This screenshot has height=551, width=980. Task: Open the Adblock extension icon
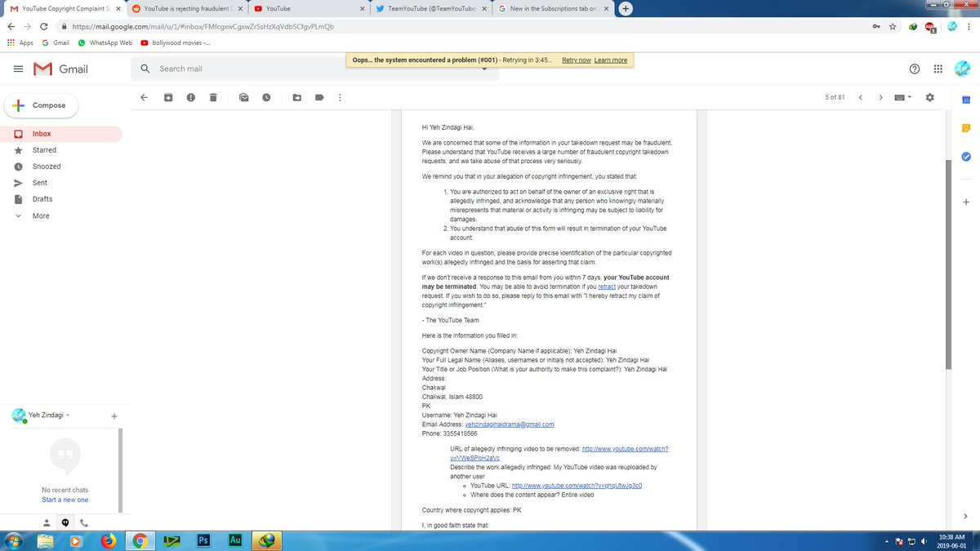coord(931,27)
